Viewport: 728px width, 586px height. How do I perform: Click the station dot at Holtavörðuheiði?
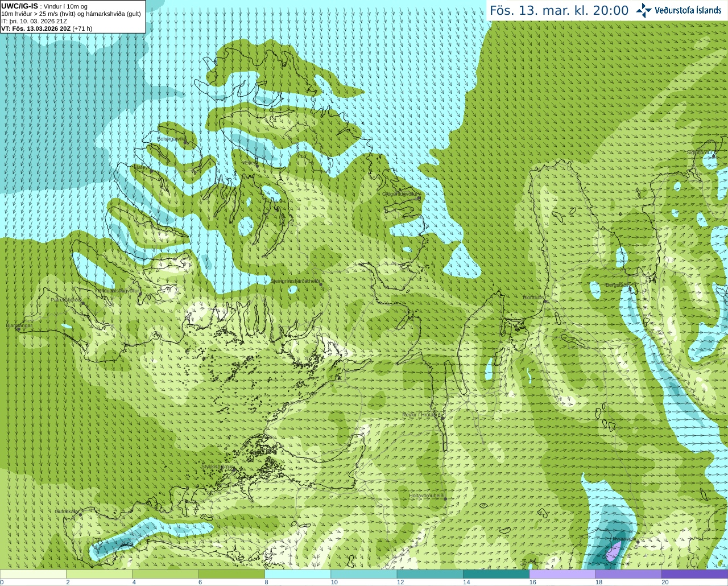(x=445, y=499)
